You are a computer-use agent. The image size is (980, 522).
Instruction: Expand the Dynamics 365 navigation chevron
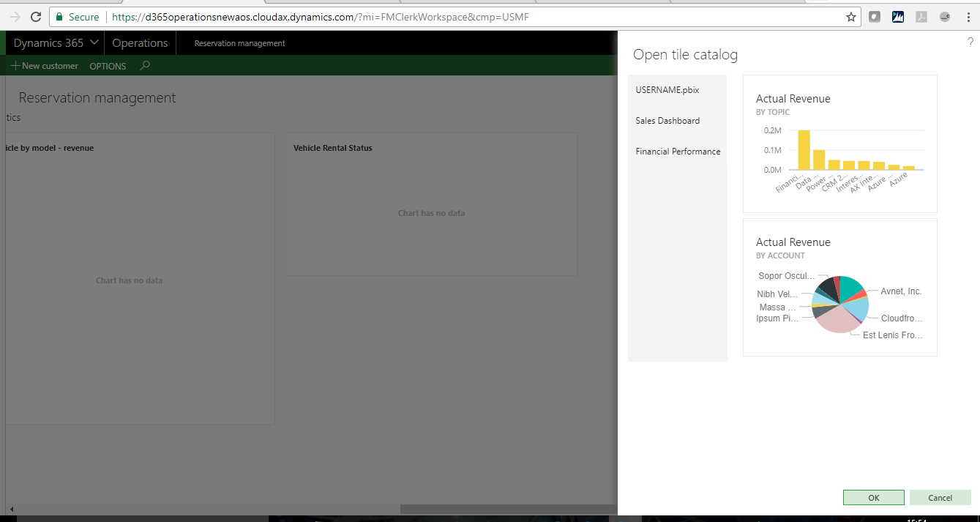[x=94, y=42]
